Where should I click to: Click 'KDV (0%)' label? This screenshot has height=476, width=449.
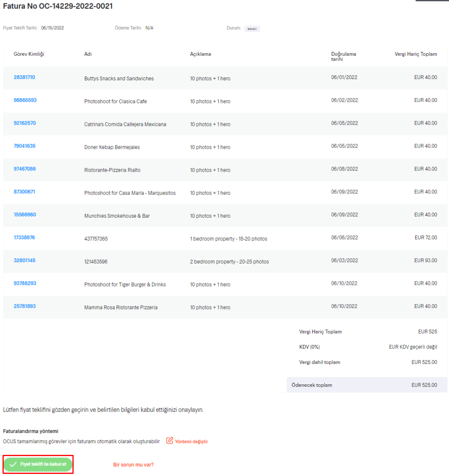point(310,347)
